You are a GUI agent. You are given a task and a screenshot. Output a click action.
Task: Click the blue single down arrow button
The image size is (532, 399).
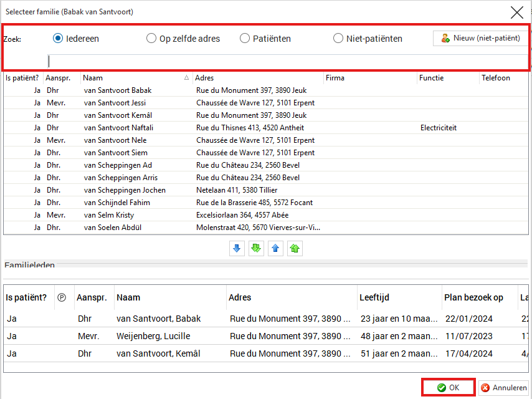(x=237, y=248)
